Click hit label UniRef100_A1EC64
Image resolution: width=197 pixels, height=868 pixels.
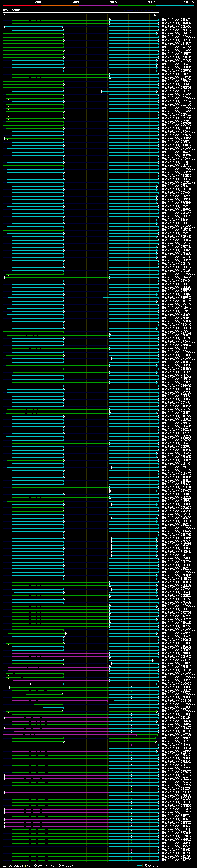tap(177, 748)
